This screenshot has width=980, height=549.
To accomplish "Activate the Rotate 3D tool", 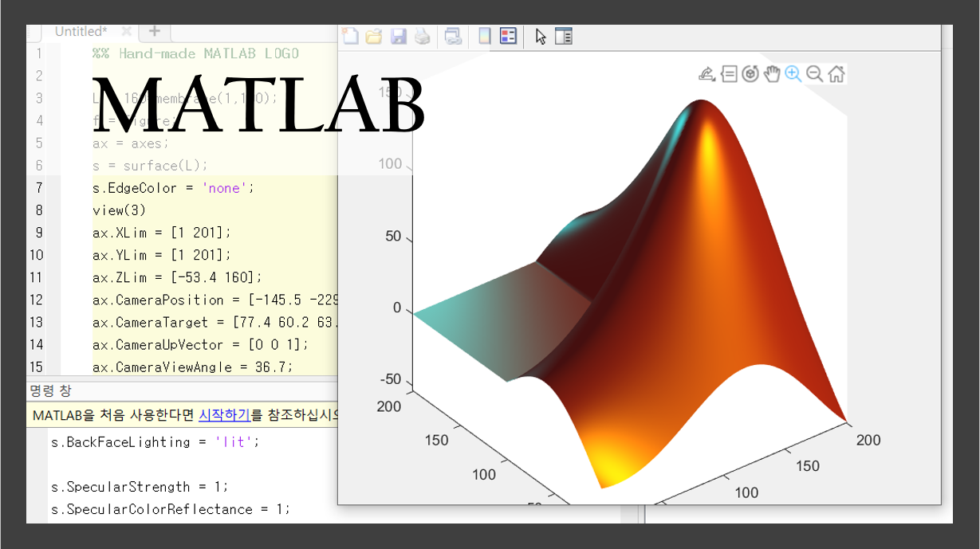I will (x=750, y=74).
